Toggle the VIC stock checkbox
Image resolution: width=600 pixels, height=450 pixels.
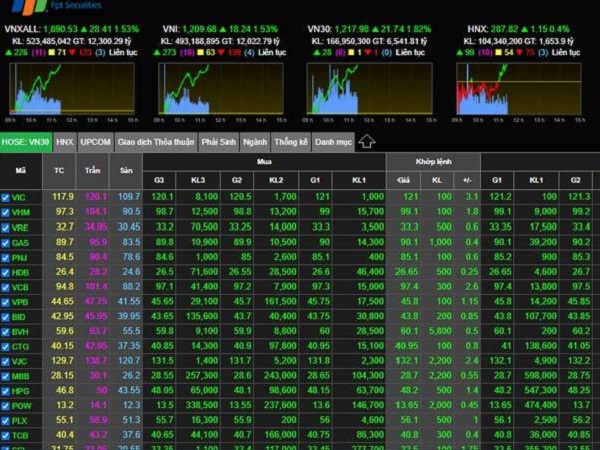(5, 197)
